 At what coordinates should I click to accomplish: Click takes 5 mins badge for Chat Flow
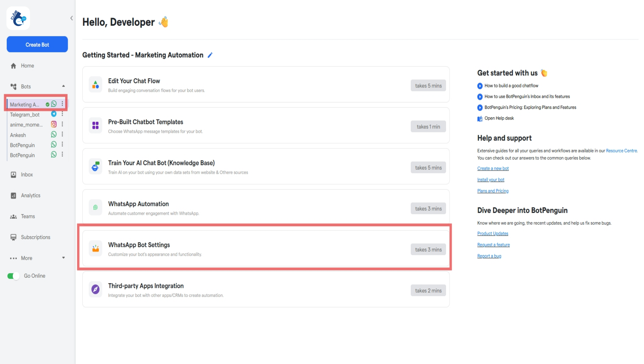point(428,86)
